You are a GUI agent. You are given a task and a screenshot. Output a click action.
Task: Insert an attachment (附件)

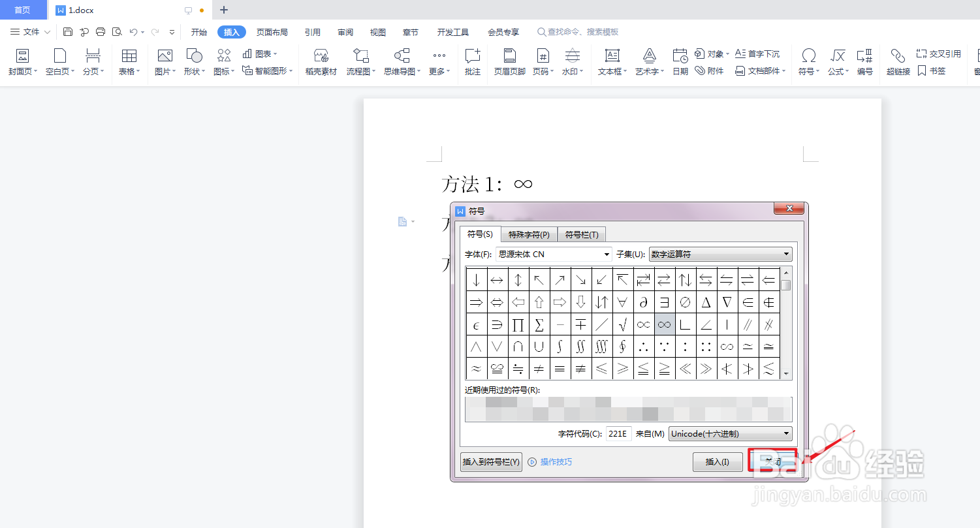[x=709, y=70]
